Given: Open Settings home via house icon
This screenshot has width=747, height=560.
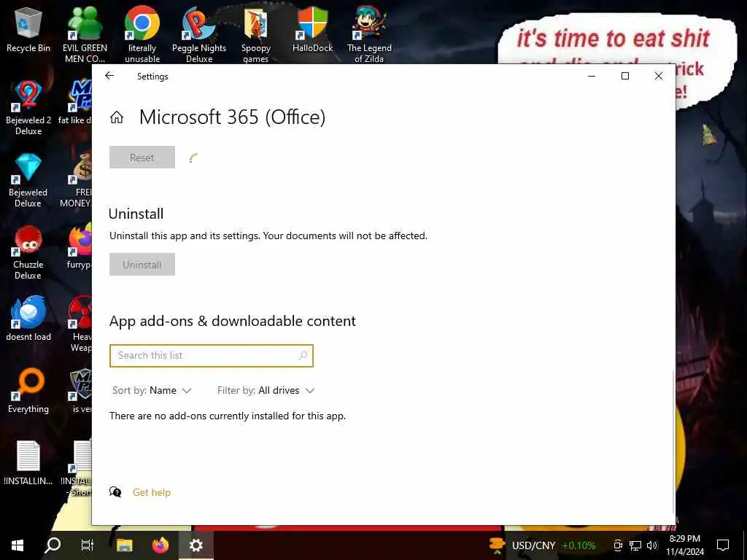Looking at the screenshot, I should 117,117.
